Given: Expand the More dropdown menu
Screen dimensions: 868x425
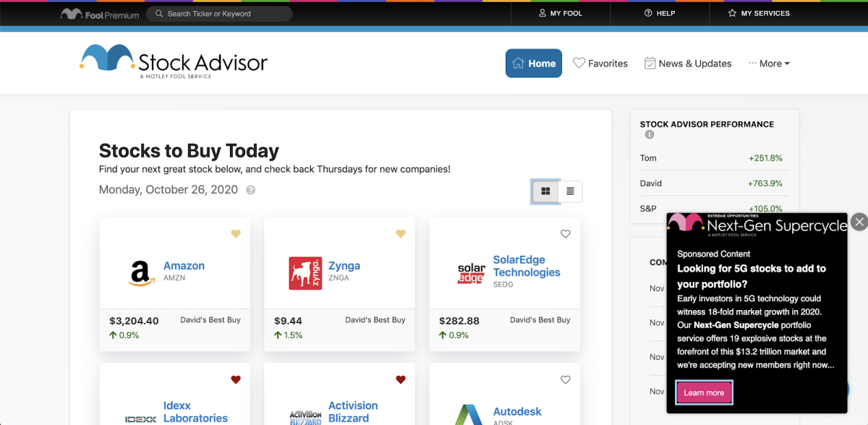Looking at the screenshot, I should 769,64.
